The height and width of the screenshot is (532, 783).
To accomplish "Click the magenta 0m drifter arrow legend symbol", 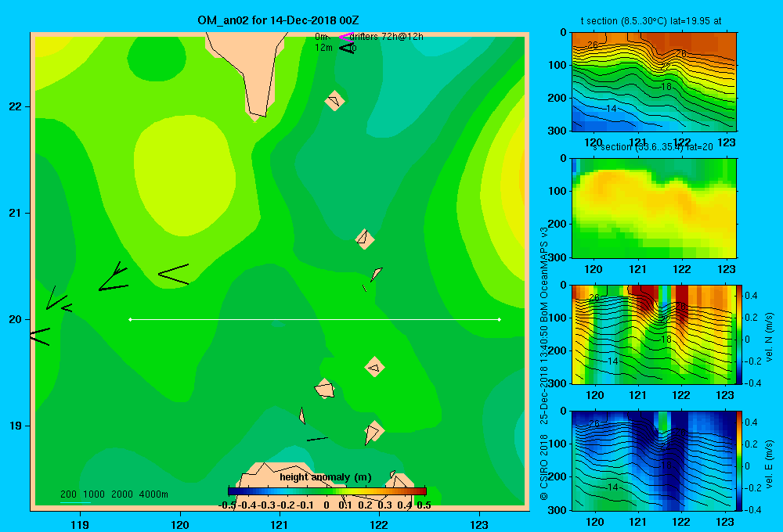I will [x=346, y=37].
